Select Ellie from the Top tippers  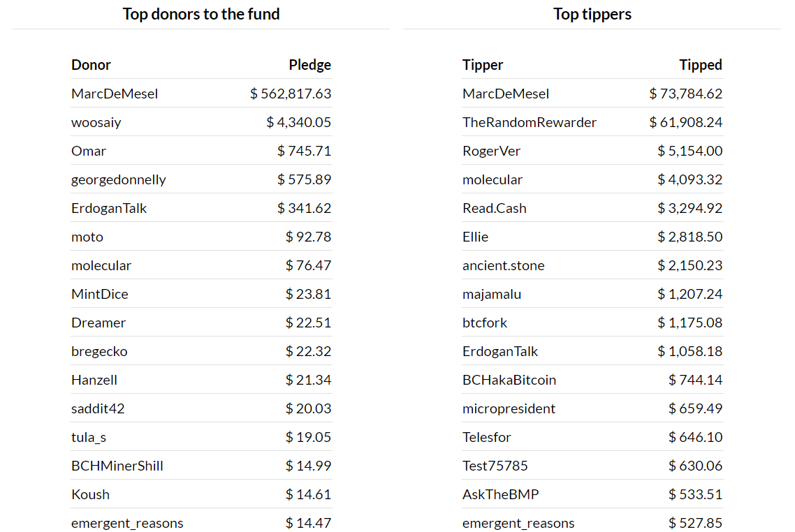click(475, 237)
